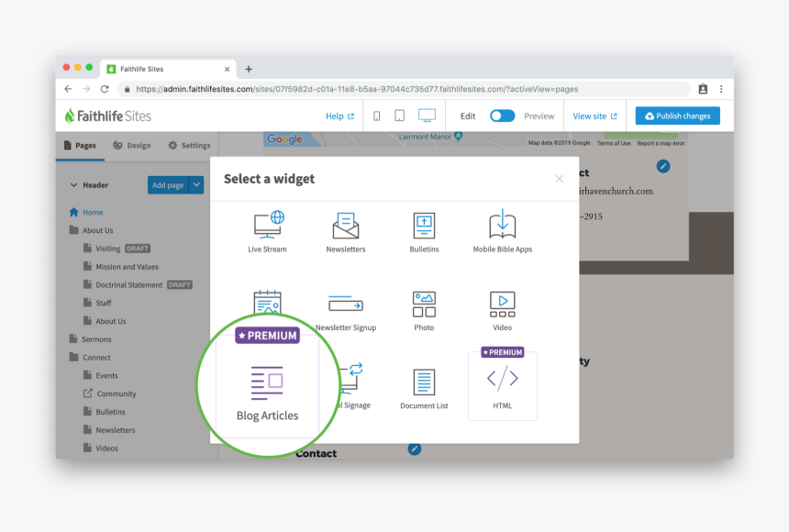Select the Bulletins widget icon
Screen dimensions: 789x532
[x=424, y=226]
